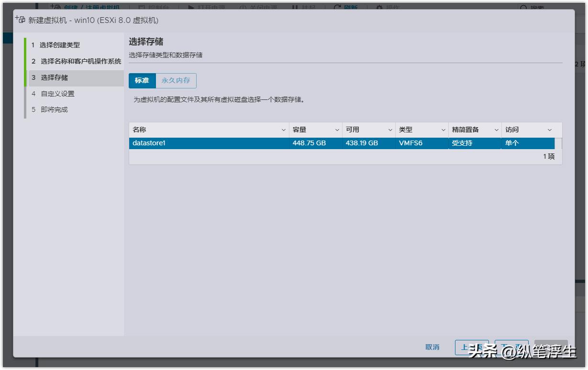Click the 下一页 button
Screen dimensions: 588x370
click(511, 348)
